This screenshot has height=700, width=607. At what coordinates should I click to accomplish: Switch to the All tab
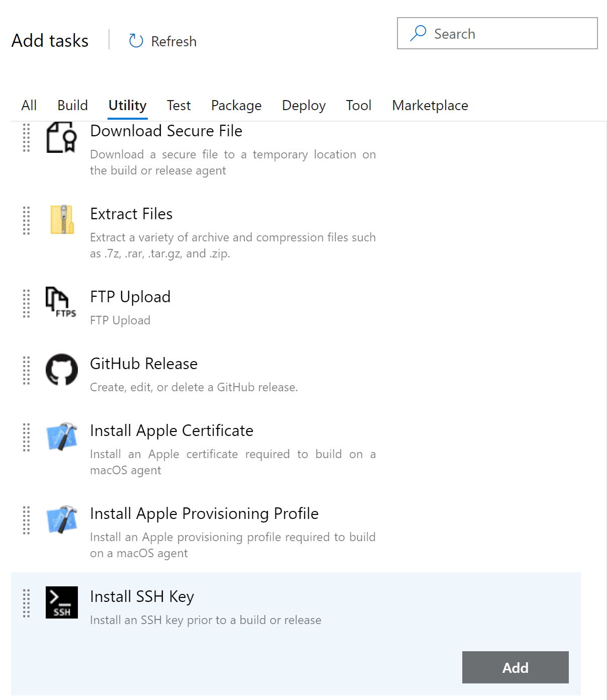tap(29, 106)
